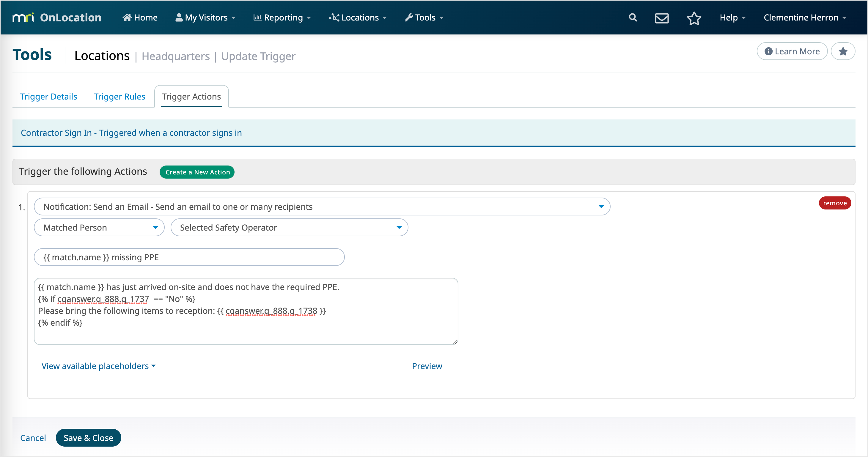Open the envelope messages icon
This screenshot has height=457, width=868.
click(x=662, y=18)
